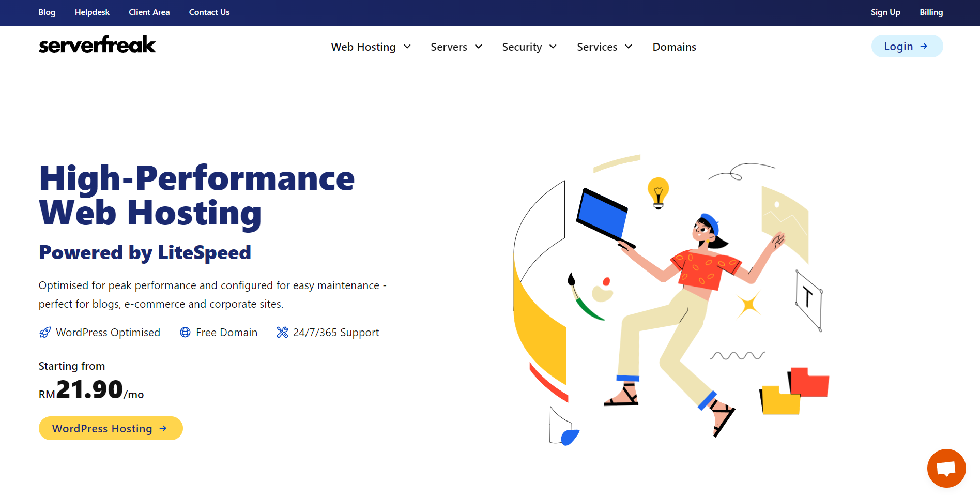Expand the Servers dropdown chevron

point(479,47)
